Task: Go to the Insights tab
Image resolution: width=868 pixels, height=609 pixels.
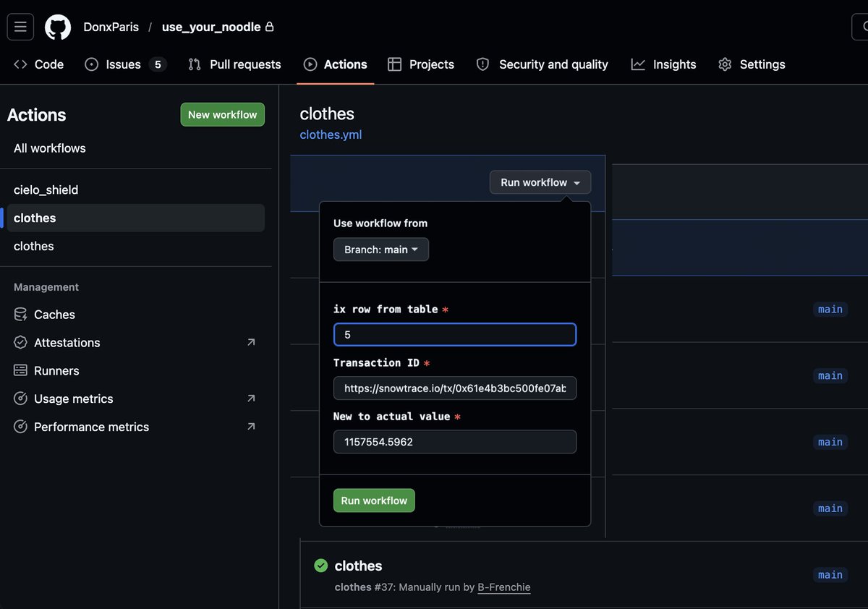Action: 663,64
